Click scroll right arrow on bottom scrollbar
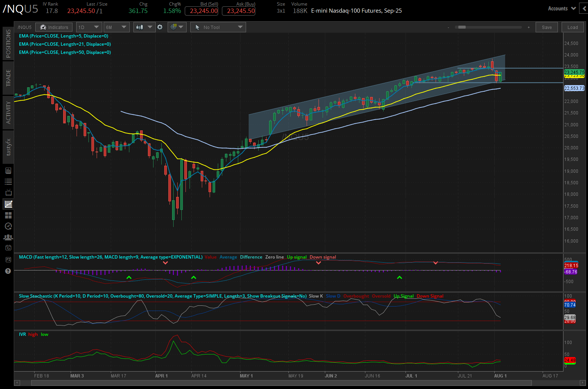 click(x=582, y=383)
